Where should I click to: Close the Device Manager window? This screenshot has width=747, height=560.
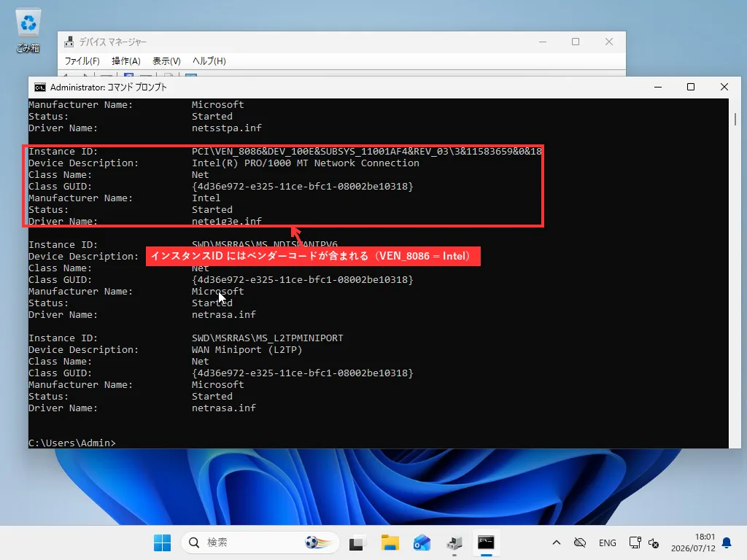pyautogui.click(x=609, y=42)
